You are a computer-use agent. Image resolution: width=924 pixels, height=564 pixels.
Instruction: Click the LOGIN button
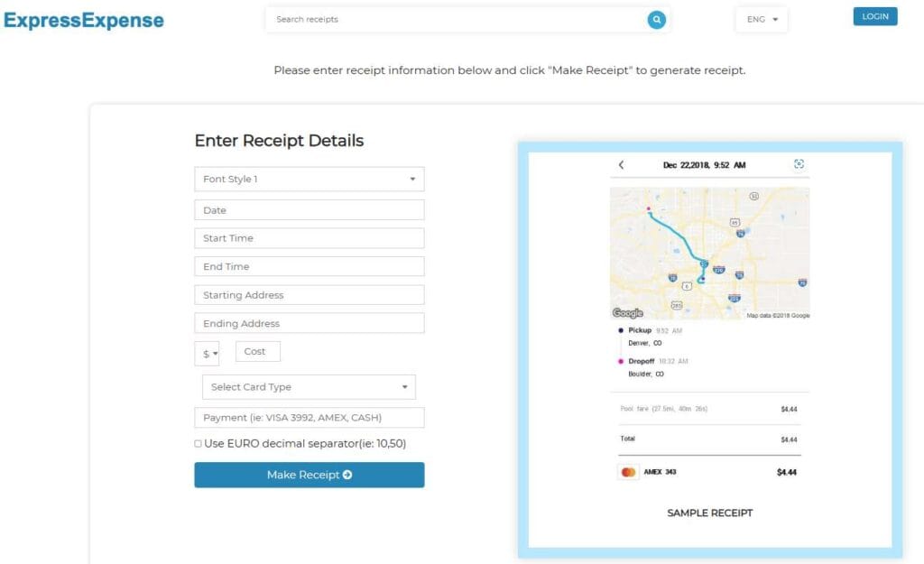[874, 15]
